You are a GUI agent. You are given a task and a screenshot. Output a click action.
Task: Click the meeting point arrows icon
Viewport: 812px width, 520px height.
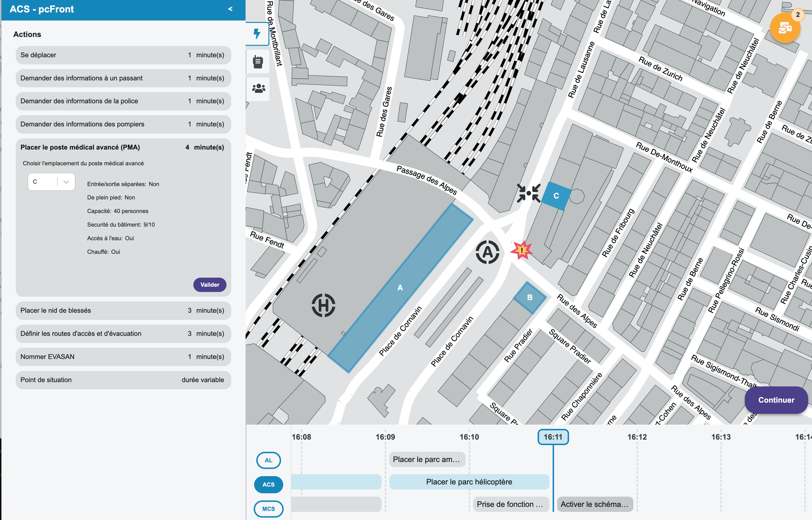pyautogui.click(x=529, y=193)
